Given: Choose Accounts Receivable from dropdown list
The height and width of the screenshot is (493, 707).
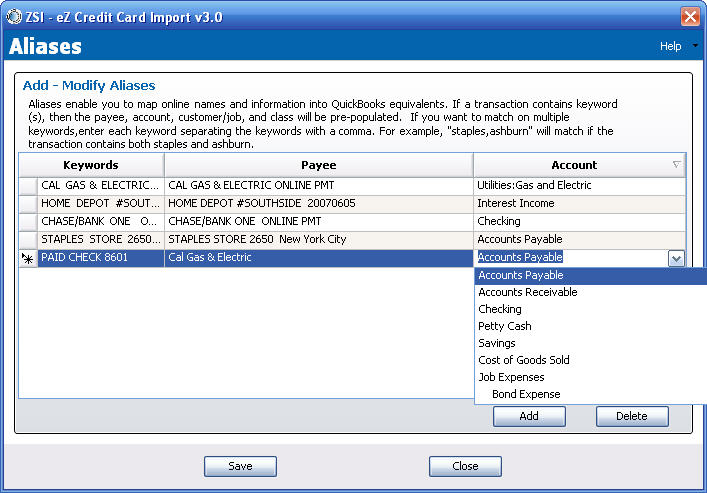Looking at the screenshot, I should 591,292.
